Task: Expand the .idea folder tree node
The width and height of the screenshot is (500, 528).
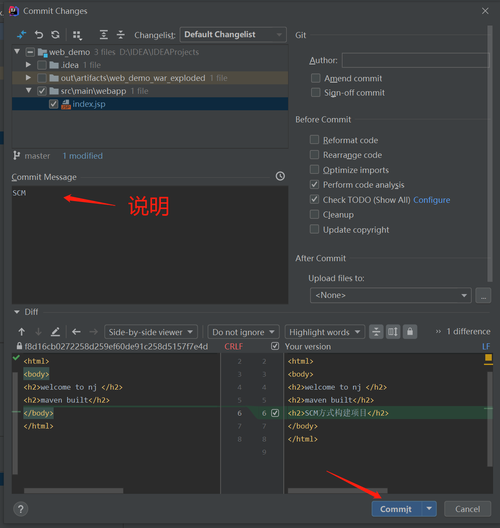Action: (28, 65)
